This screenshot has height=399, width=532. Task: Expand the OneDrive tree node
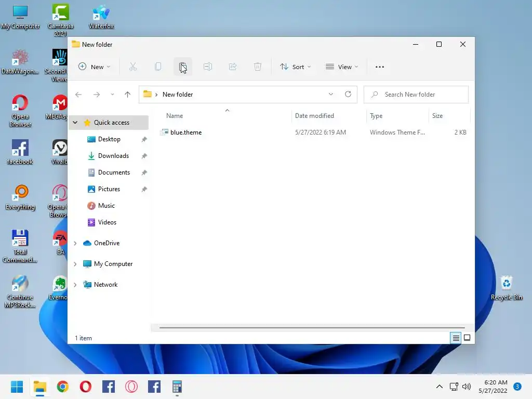(x=75, y=243)
